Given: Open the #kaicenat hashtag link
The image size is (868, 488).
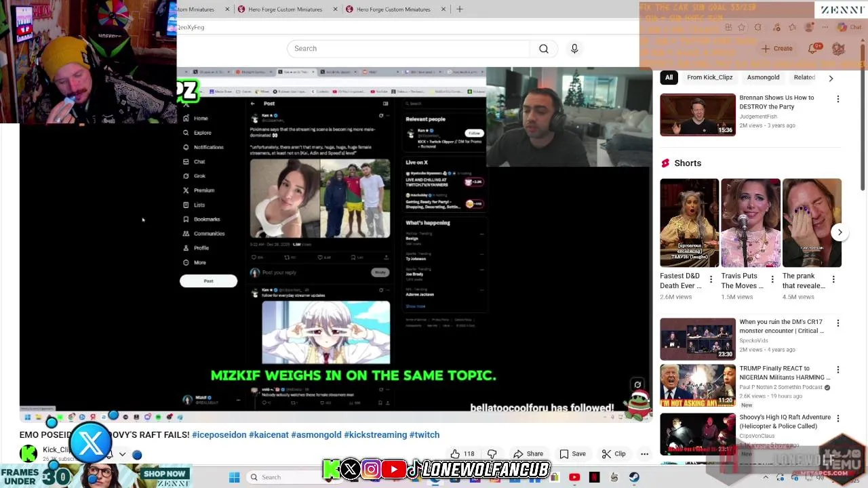Looking at the screenshot, I should [269, 434].
